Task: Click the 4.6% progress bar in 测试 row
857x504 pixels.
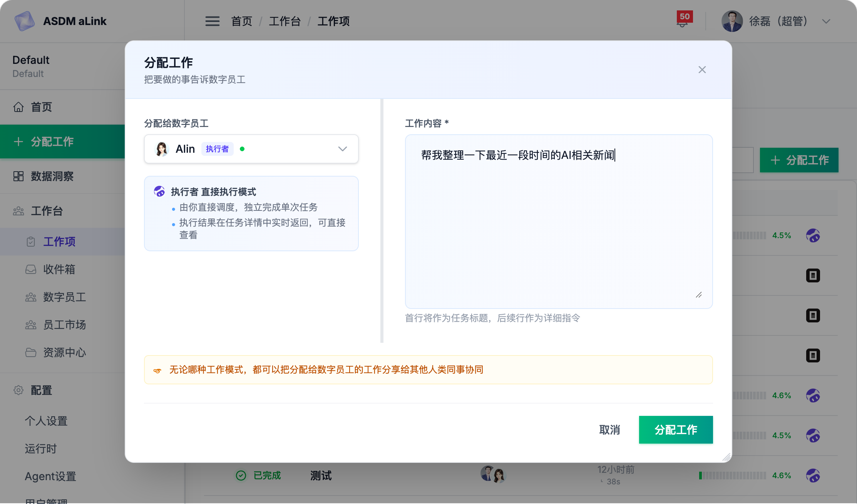Action: pyautogui.click(x=732, y=476)
